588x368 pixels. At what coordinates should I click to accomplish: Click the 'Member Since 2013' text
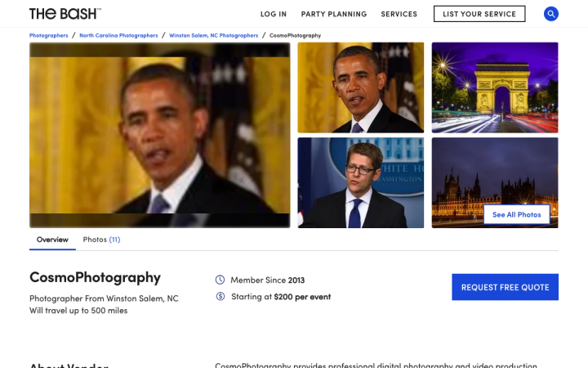(267, 280)
